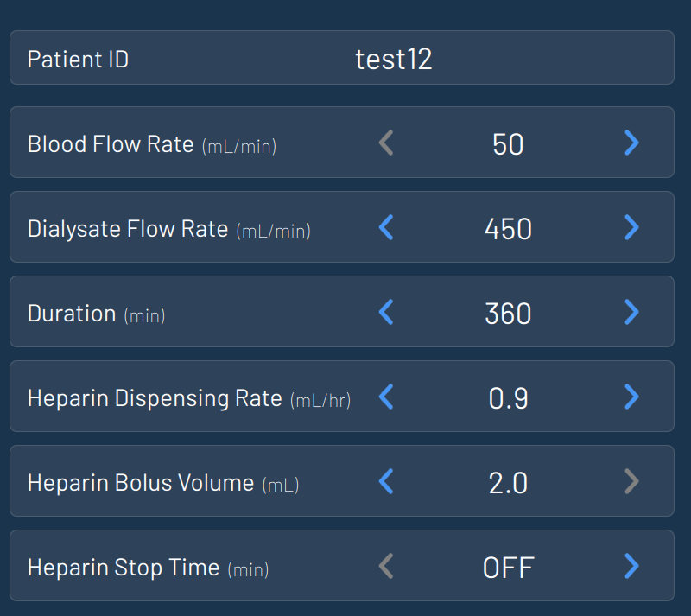Decrease Blood Flow Rate with left arrow
The height and width of the screenshot is (616, 691).
point(386,143)
